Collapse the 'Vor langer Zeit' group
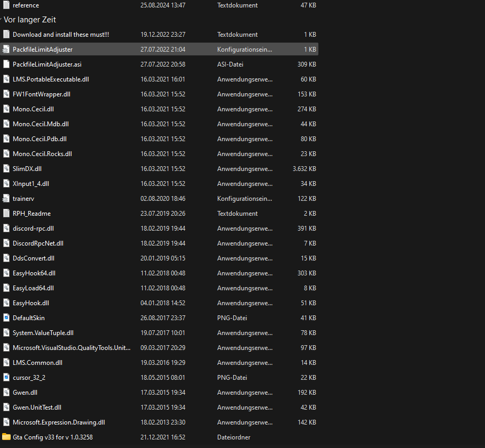485x448 pixels. tap(1, 20)
